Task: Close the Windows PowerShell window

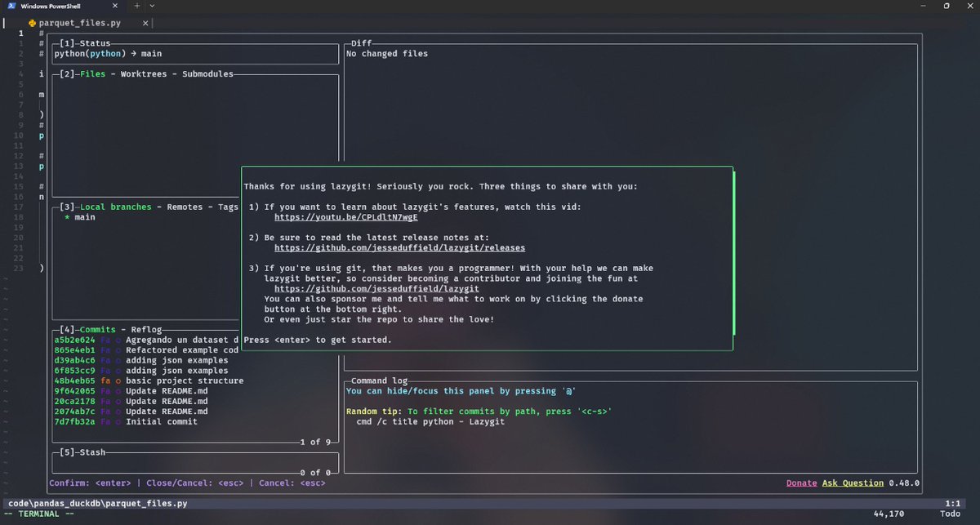Action: tap(969, 6)
